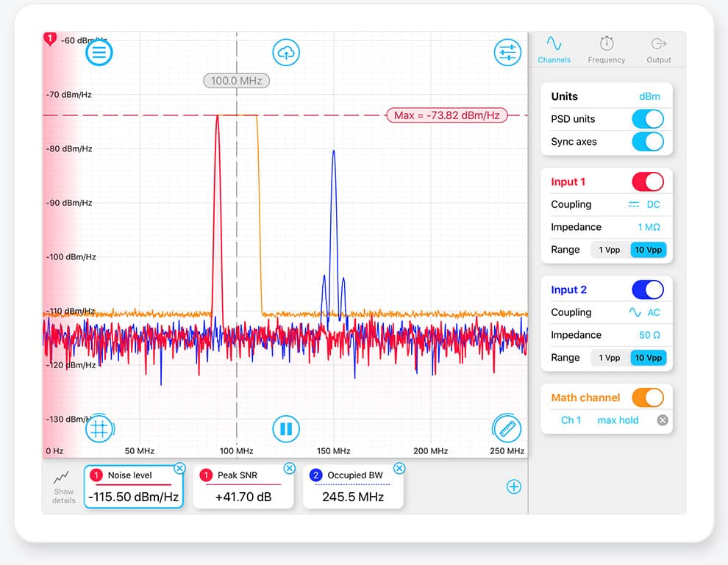Open the Units dBm selector
The height and width of the screenshot is (565, 728).
pyautogui.click(x=649, y=96)
